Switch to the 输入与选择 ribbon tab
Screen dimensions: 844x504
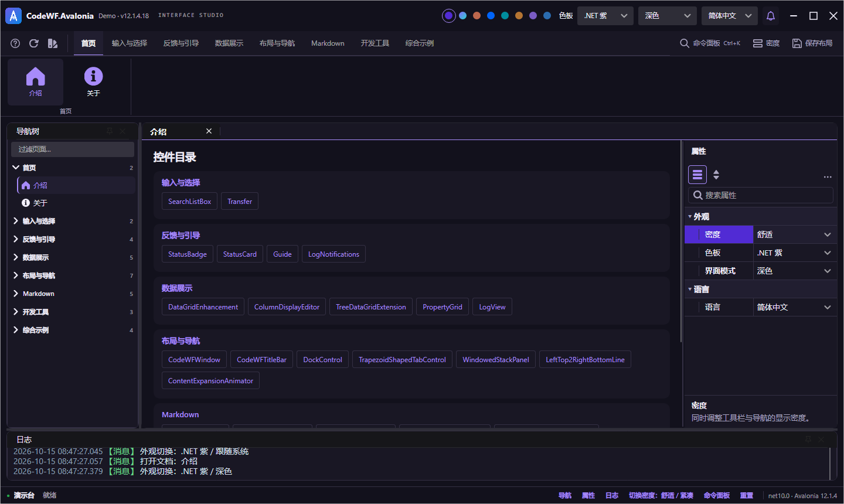(130, 43)
